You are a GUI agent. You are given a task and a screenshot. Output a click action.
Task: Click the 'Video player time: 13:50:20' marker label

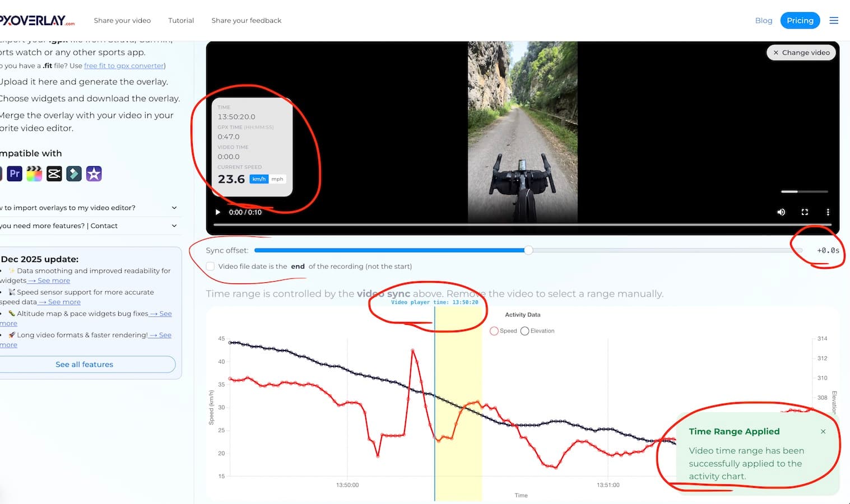click(x=435, y=302)
